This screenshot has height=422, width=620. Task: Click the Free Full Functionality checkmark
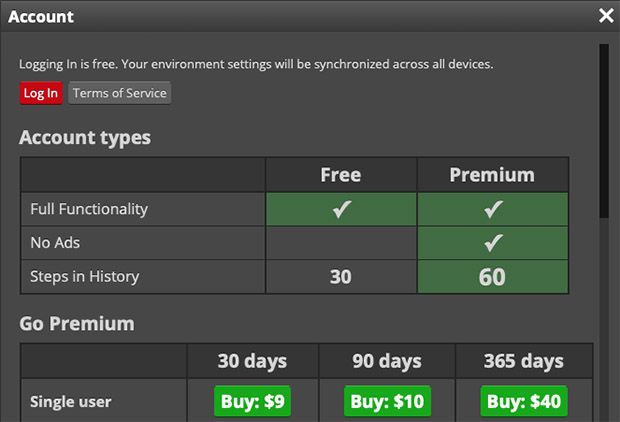[x=342, y=209]
